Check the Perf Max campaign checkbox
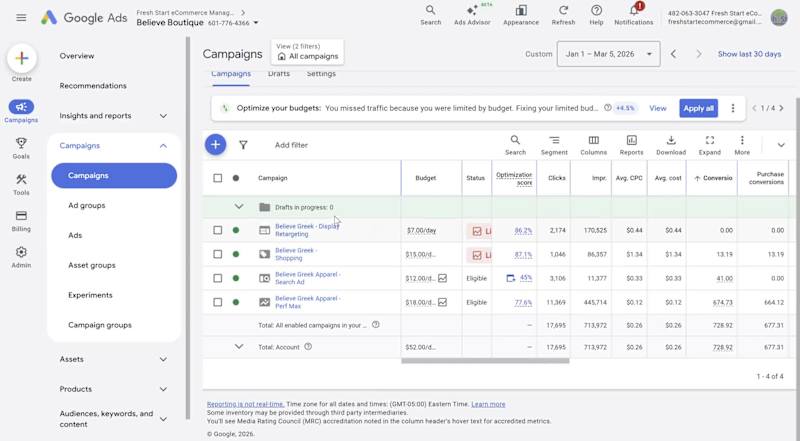This screenshot has height=441, width=800. pos(218,302)
